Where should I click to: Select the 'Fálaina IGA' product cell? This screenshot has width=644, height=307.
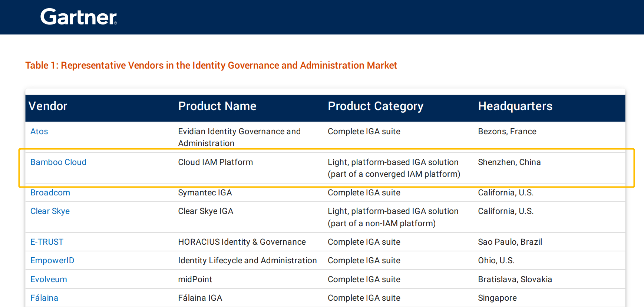click(200, 298)
